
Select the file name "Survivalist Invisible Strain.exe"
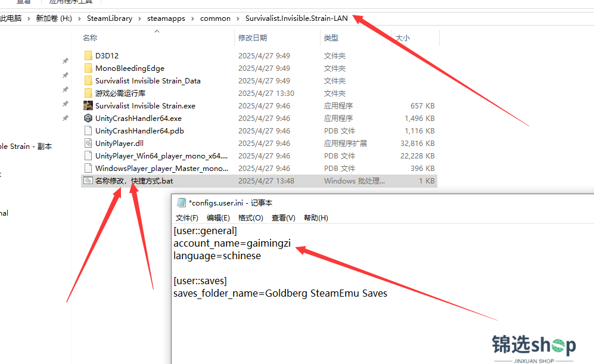coord(145,105)
